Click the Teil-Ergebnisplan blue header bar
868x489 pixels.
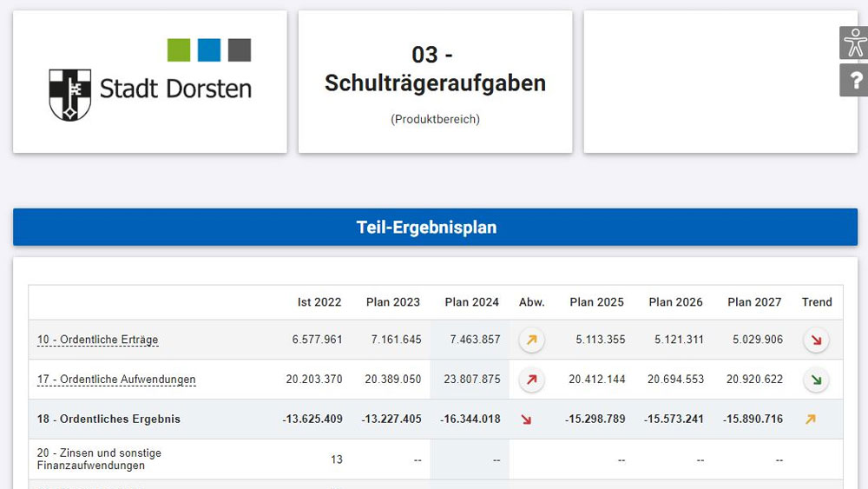pos(435,228)
